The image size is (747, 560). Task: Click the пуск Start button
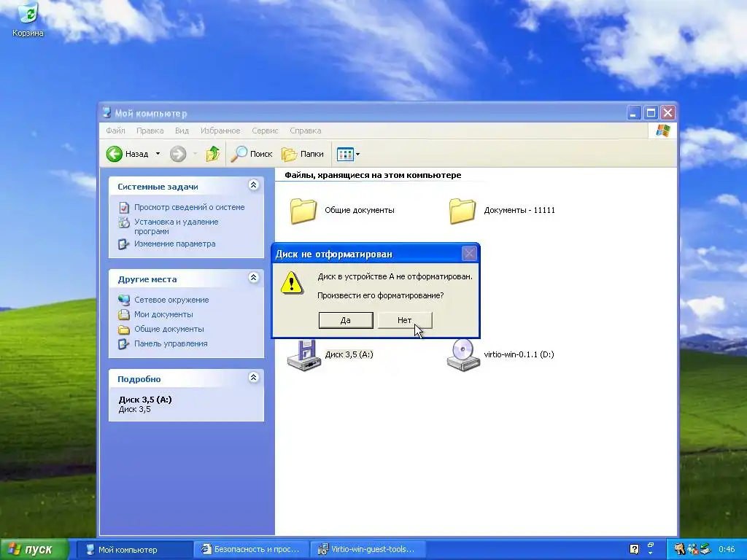pyautogui.click(x=34, y=549)
